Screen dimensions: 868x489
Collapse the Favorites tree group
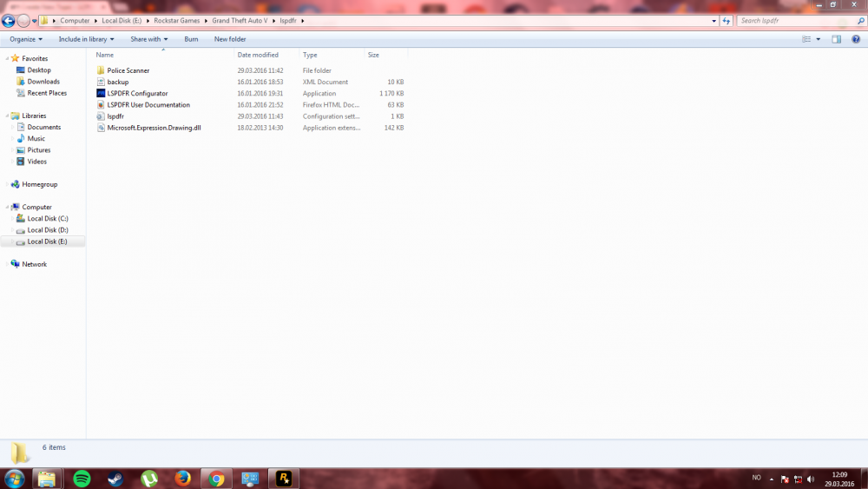(x=7, y=59)
